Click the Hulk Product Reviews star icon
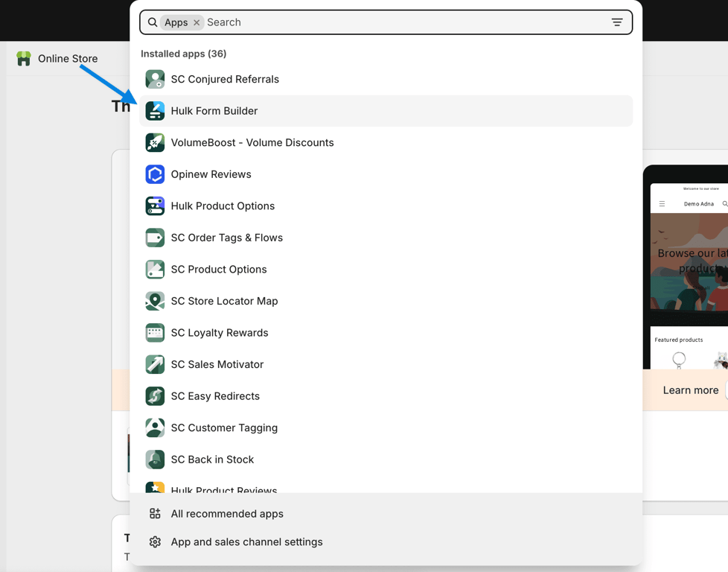This screenshot has width=728, height=572. [x=155, y=487]
